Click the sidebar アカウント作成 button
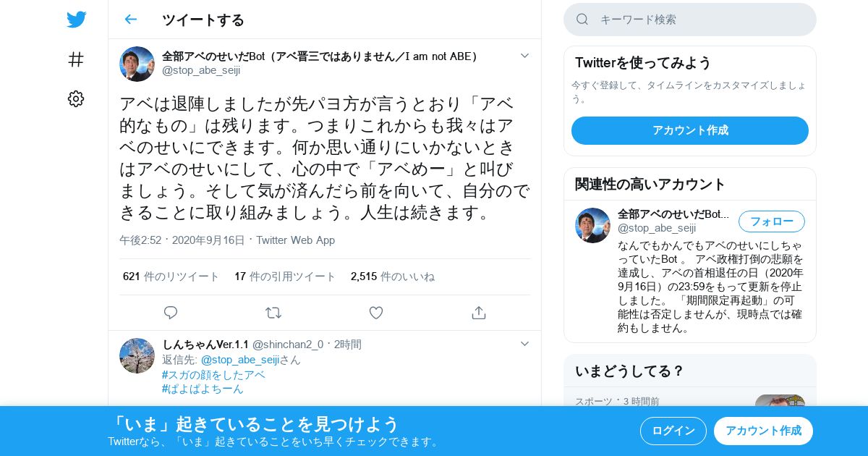Image resolution: width=868 pixels, height=456 pixels. [x=690, y=130]
